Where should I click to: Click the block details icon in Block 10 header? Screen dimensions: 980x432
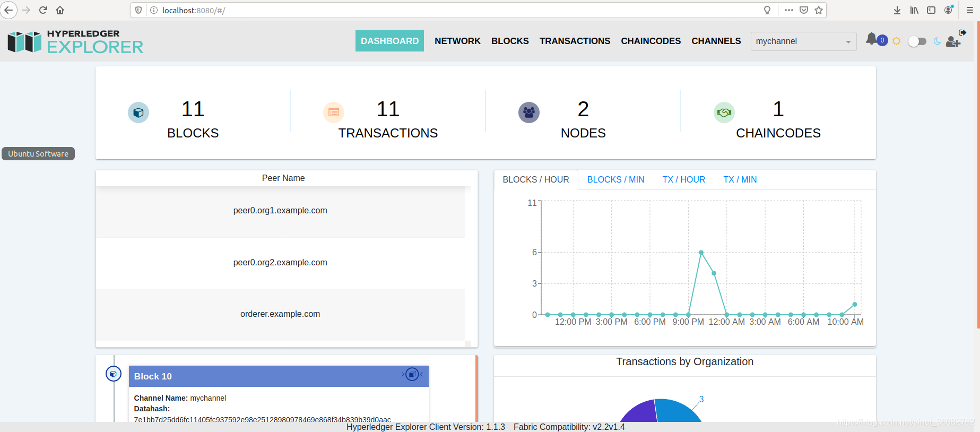point(412,375)
